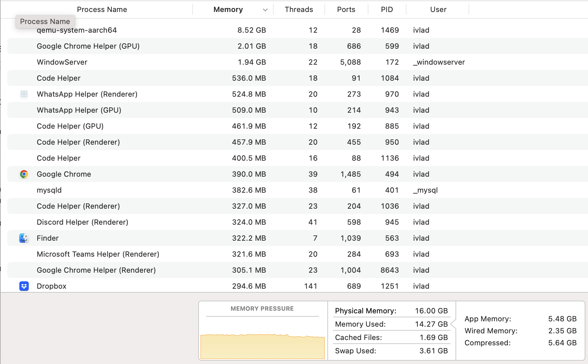Click Cached Files 1.69 GB entry
The image size is (588, 364).
point(391,337)
